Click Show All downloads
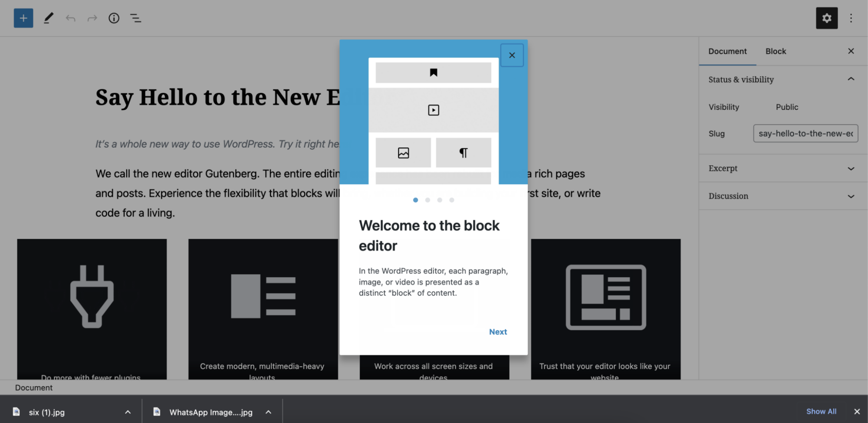The width and height of the screenshot is (868, 423). point(821,412)
